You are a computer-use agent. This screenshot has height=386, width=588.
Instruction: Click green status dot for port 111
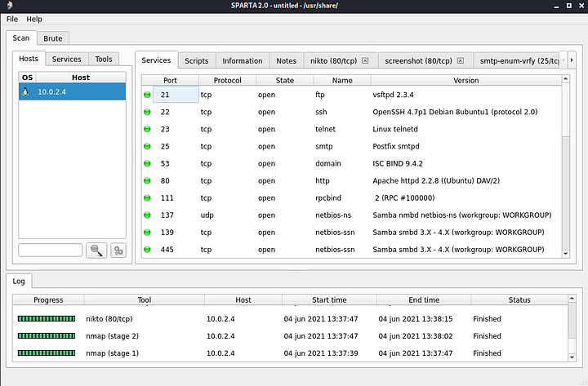147,198
